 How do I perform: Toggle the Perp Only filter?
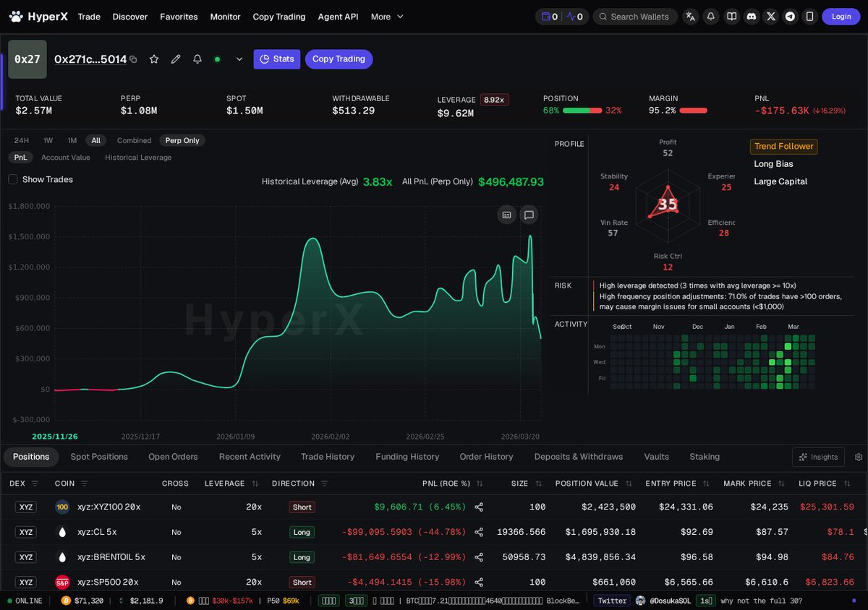[182, 140]
